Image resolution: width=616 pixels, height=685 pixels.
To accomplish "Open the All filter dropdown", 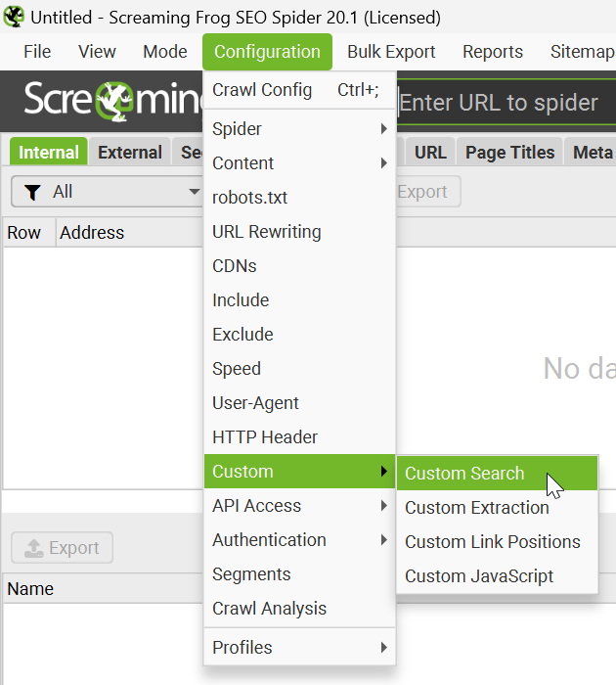I will (x=108, y=192).
